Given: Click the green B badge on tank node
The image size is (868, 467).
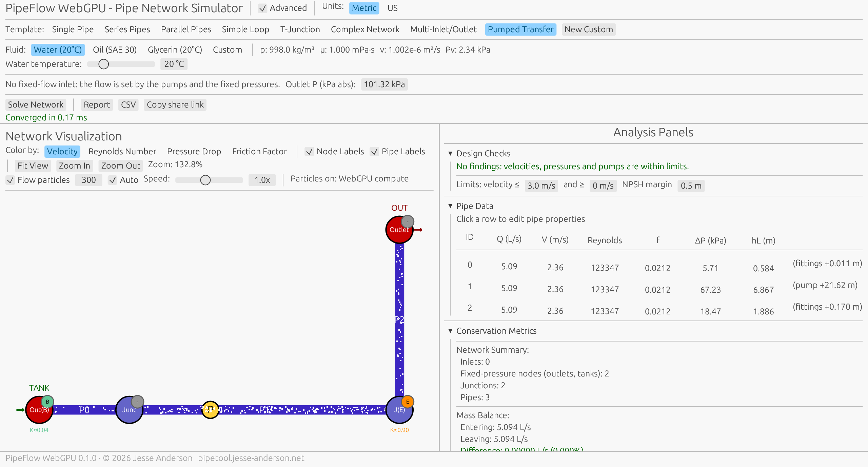Looking at the screenshot, I should pyautogui.click(x=47, y=402).
